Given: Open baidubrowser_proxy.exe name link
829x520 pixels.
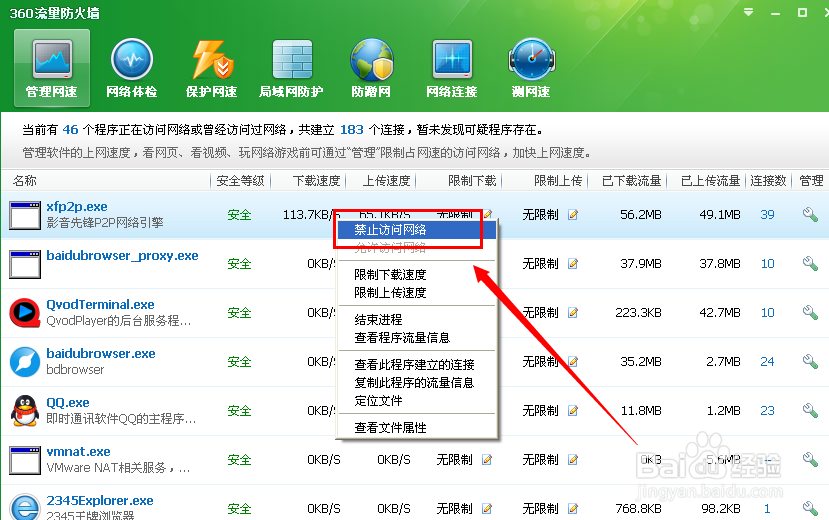Looking at the screenshot, I should (x=122, y=256).
